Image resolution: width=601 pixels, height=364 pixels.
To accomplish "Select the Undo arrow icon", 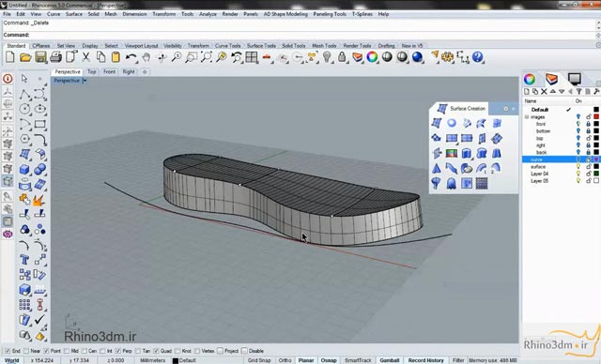I will pos(131,57).
